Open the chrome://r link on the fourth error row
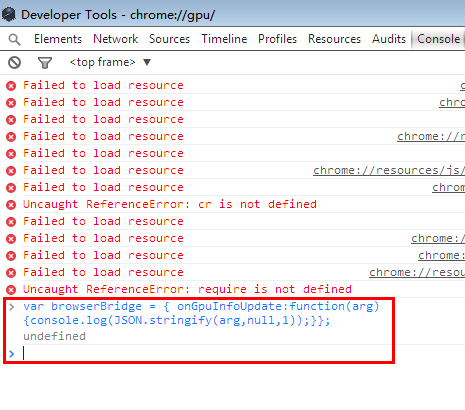The width and height of the screenshot is (465, 410). [431, 136]
